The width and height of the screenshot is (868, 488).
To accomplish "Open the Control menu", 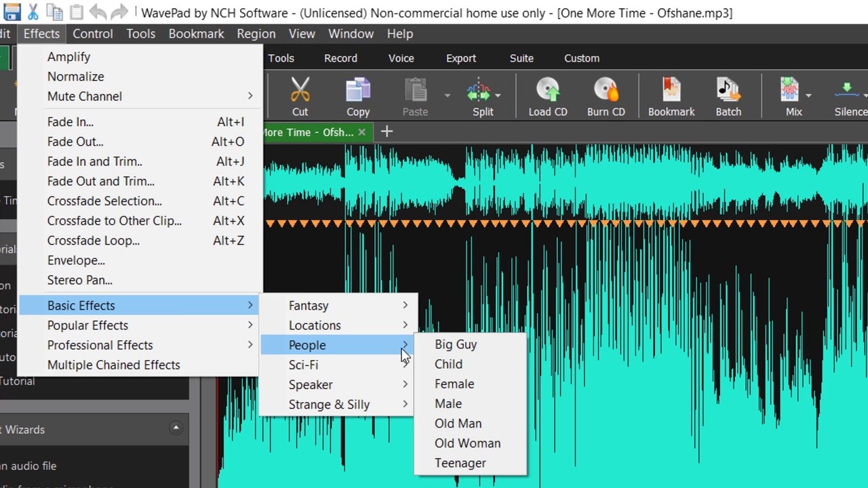I will click(x=93, y=33).
